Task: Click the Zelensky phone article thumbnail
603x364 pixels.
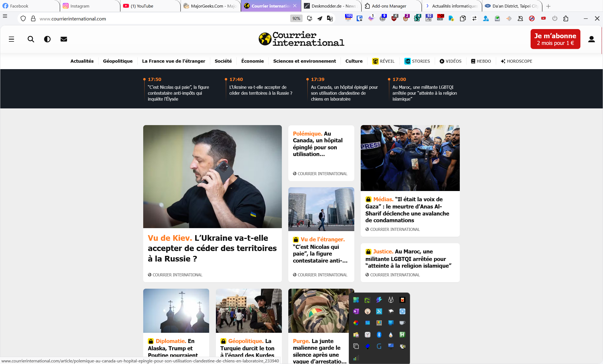Action: [x=212, y=176]
